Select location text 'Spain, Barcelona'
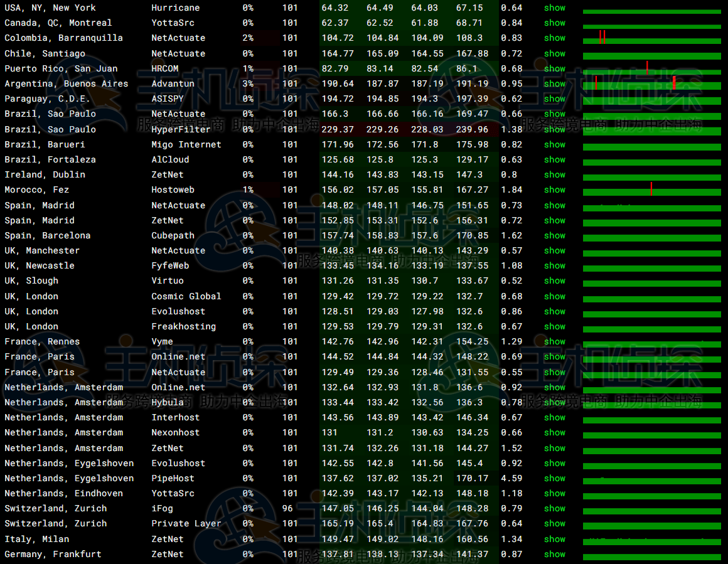 [x=47, y=235]
